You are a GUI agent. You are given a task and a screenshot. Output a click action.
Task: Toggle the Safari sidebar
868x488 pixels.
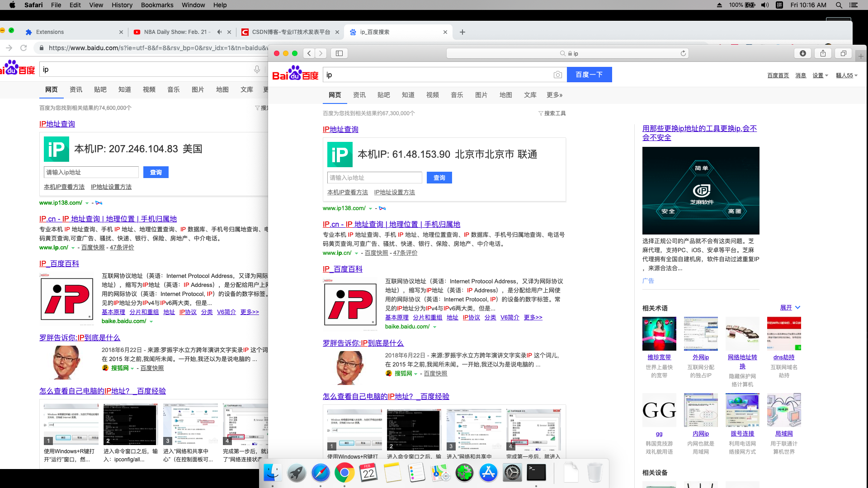pyautogui.click(x=339, y=53)
